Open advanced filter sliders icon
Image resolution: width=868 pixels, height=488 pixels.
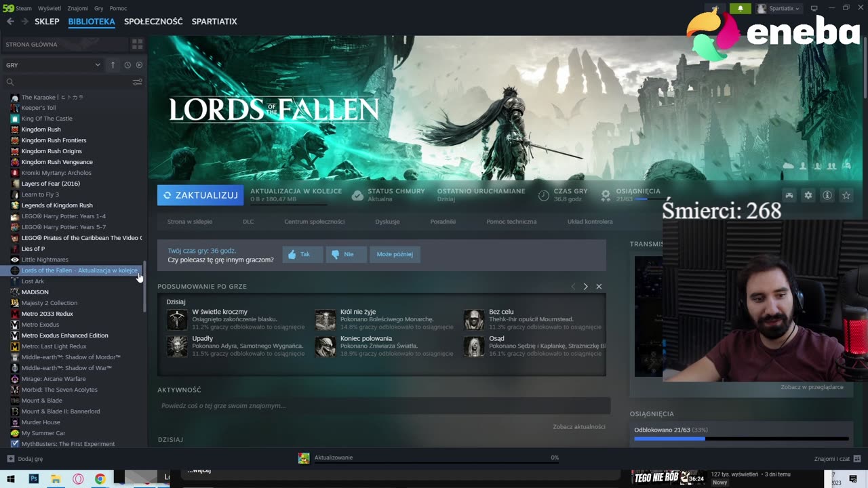pyautogui.click(x=137, y=82)
